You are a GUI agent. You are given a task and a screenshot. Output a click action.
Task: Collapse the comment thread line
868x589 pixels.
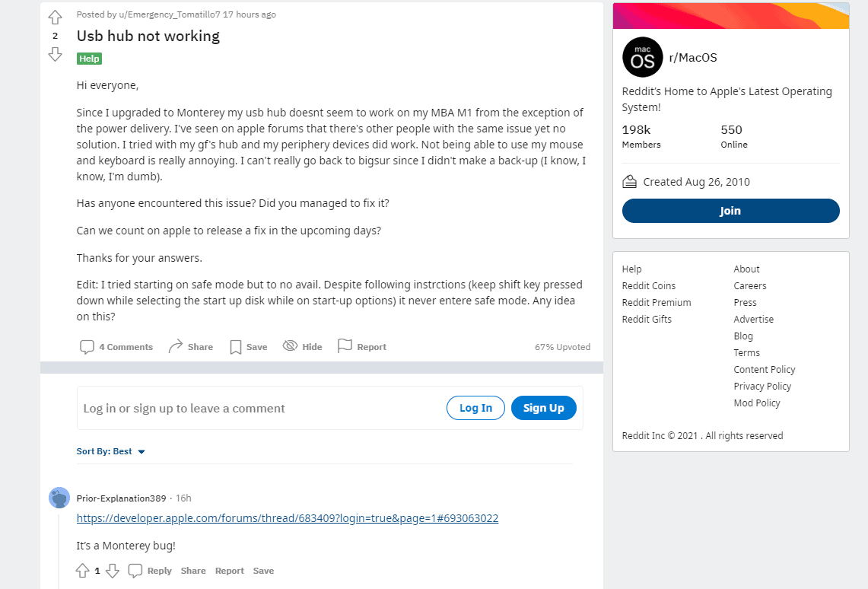(59, 551)
